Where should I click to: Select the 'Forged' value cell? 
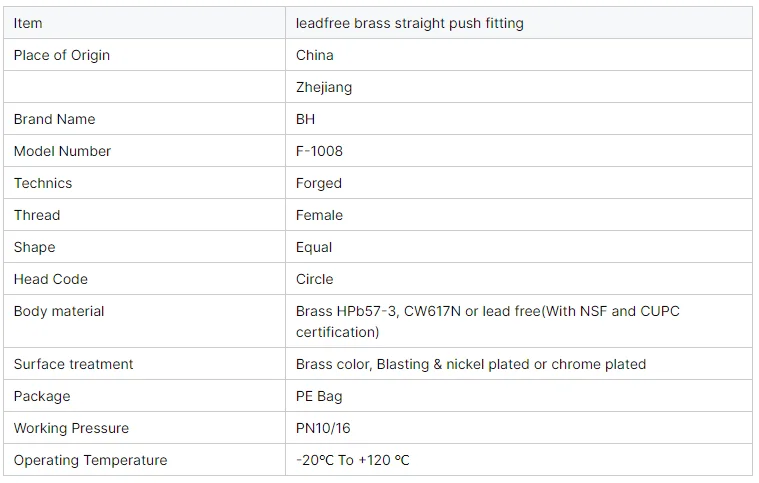tap(319, 183)
